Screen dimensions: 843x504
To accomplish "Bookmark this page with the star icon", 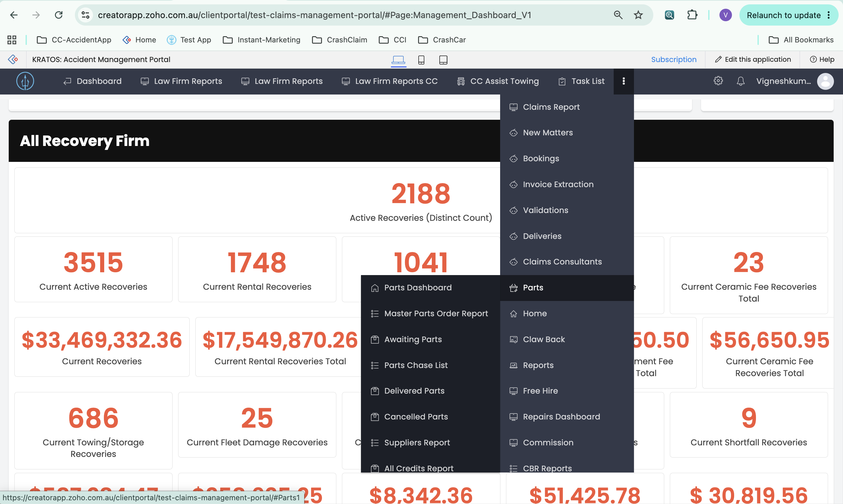I will (638, 15).
